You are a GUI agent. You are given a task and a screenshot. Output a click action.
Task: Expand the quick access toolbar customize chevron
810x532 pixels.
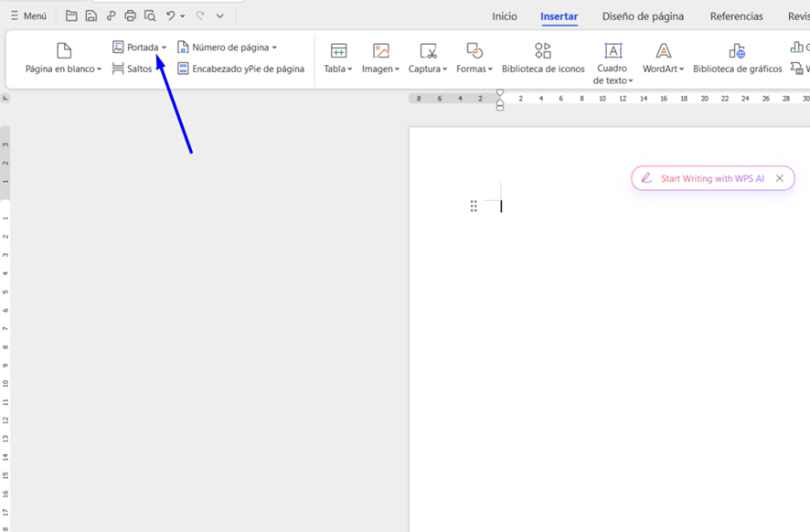[x=220, y=16]
